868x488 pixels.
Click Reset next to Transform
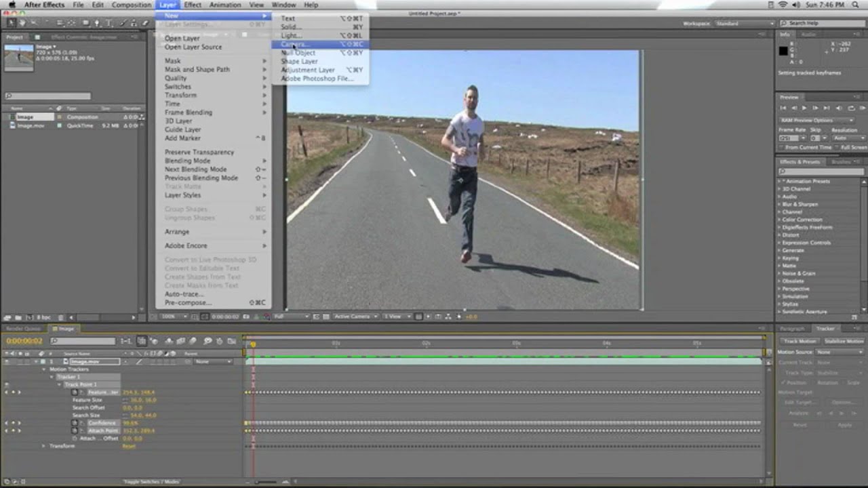128,446
